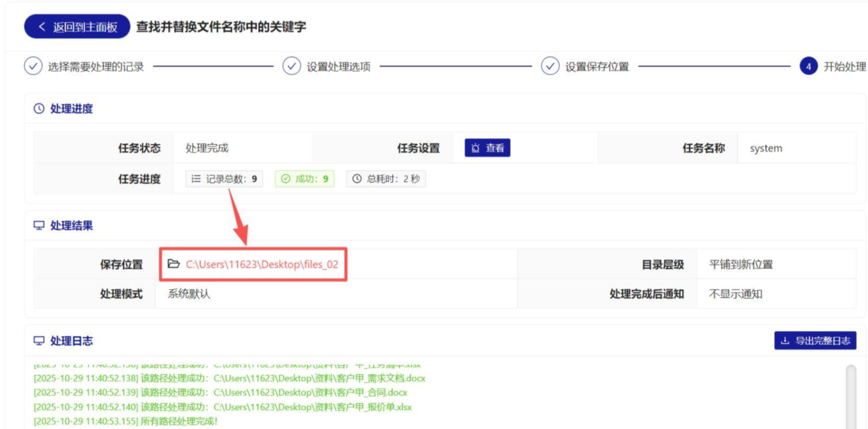Viewport: 868px width, 429px height.
Task: Click the 系统默认 processing mode value
Action: (189, 294)
